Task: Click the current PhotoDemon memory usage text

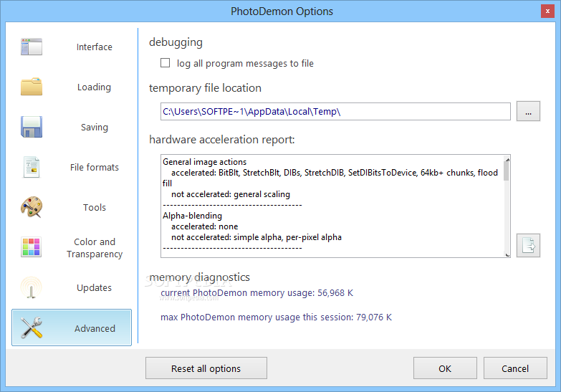Action: (x=257, y=293)
